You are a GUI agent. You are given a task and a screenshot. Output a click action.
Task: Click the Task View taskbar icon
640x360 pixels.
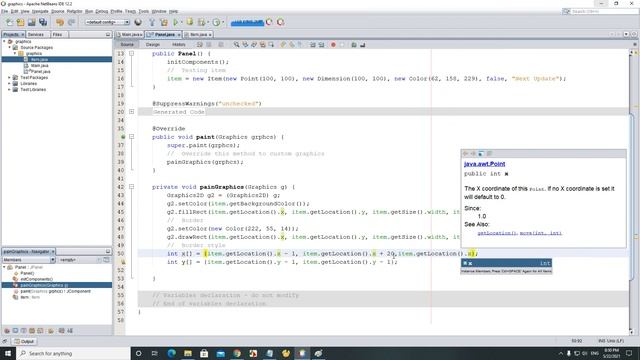tap(155, 353)
